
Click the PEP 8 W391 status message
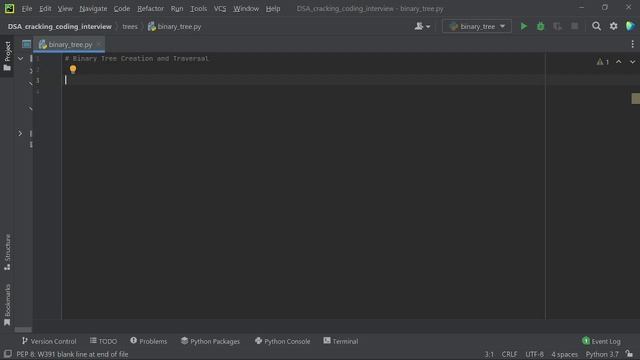[x=72, y=354]
